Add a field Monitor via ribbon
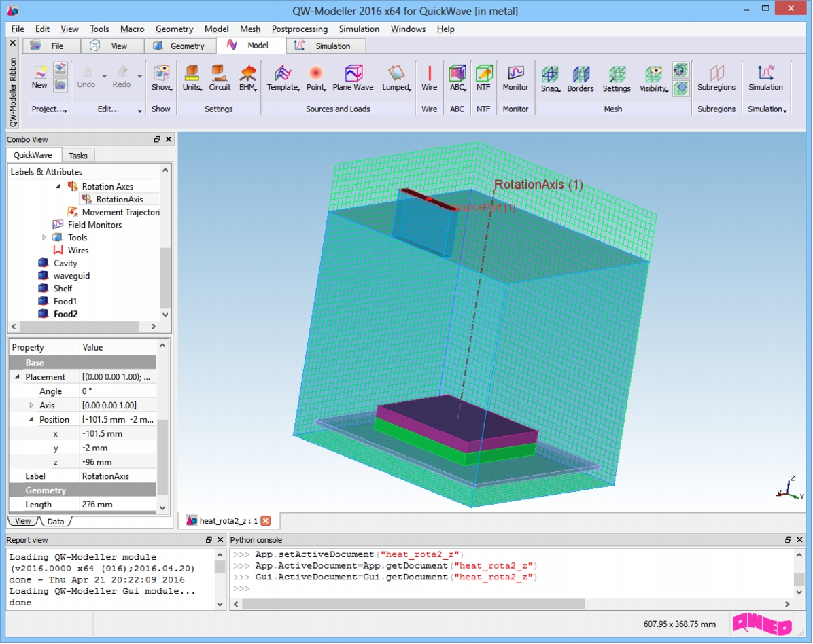This screenshot has width=813, height=644. (x=515, y=78)
